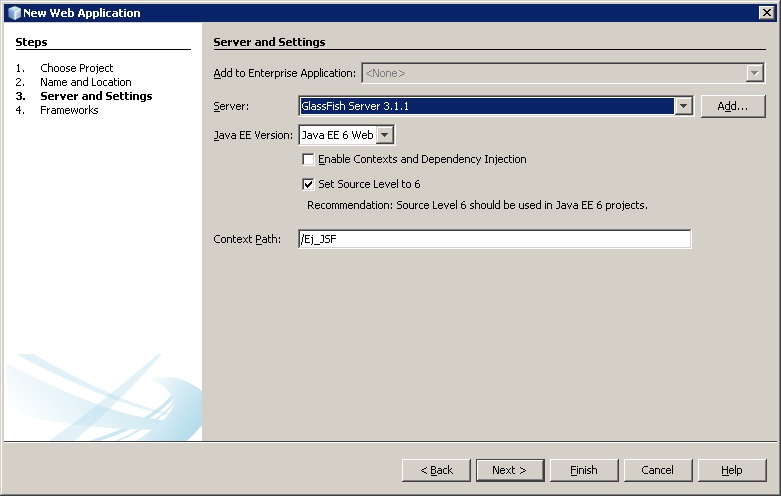Viewport: 781px width, 496px height.
Task: Go back with the < Back button
Action: [436, 470]
